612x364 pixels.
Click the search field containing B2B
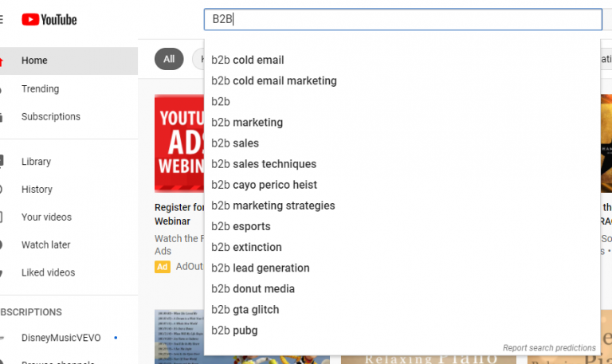pyautogui.click(x=402, y=19)
